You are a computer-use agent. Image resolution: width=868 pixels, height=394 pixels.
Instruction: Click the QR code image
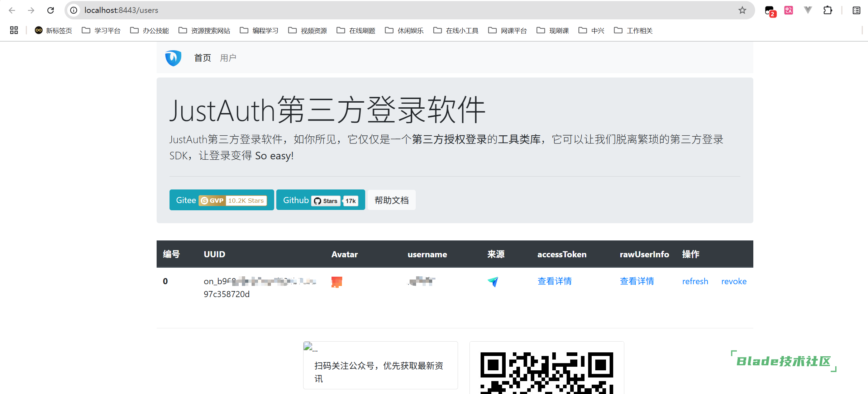coord(547,373)
